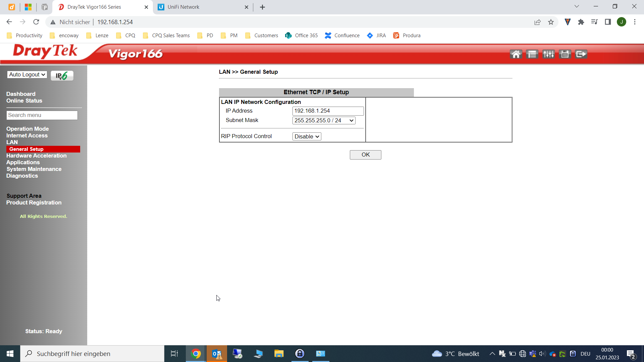Open Task View in taskbar
This screenshot has height=362, width=644.
(x=174, y=354)
